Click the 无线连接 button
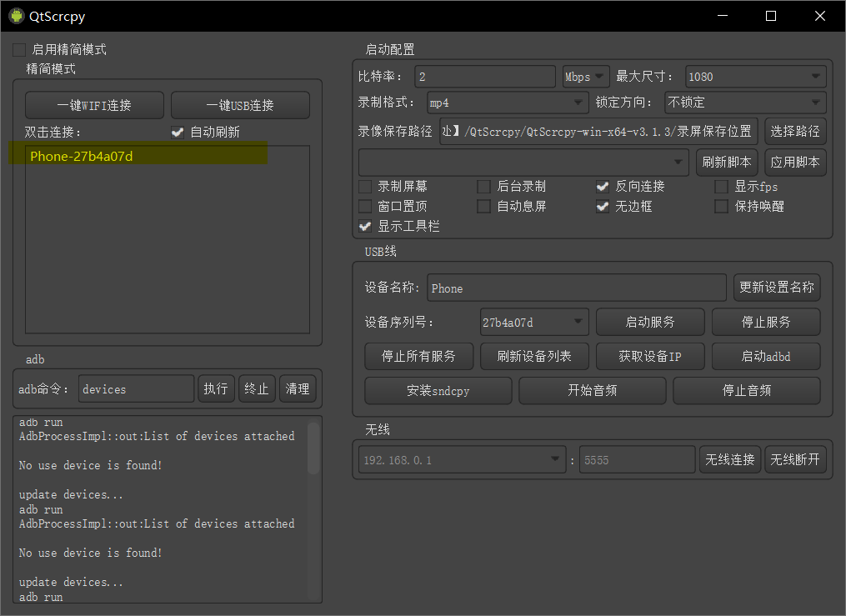 point(730,459)
